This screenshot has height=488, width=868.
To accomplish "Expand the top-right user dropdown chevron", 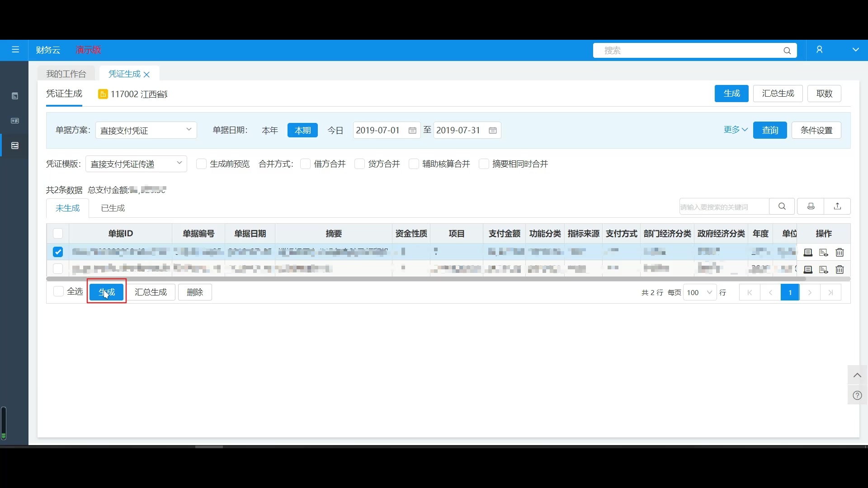I will pos(855,50).
